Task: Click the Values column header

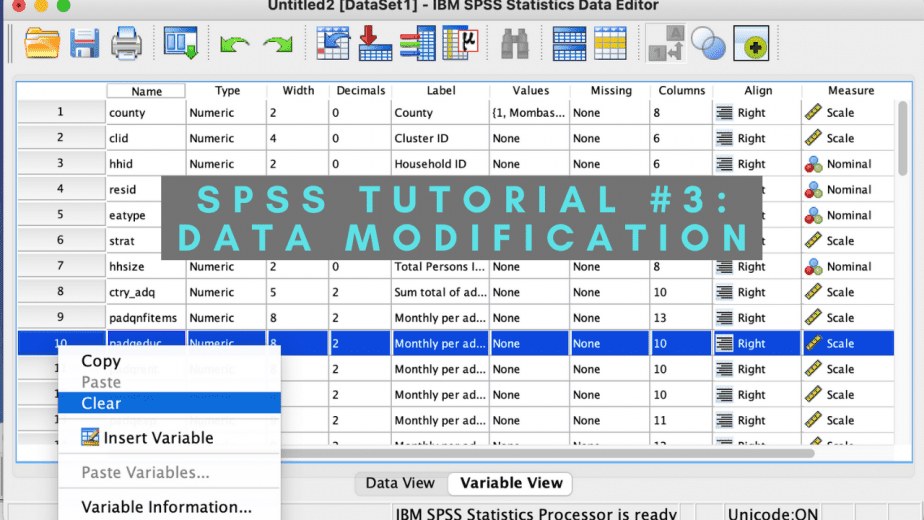Action: pyautogui.click(x=530, y=90)
